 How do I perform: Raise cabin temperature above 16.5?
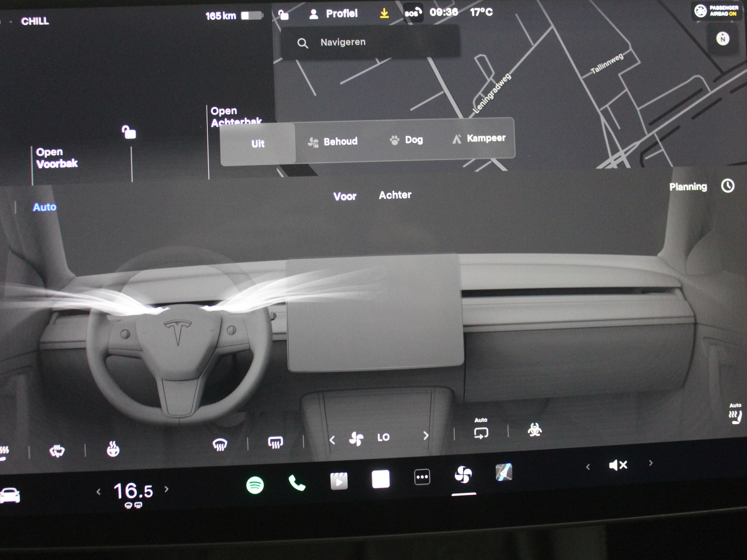(x=167, y=489)
